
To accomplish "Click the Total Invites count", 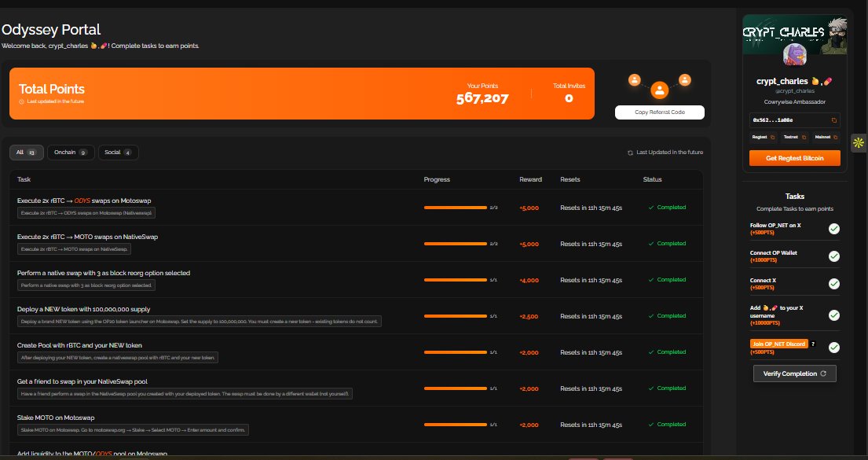I will pyautogui.click(x=569, y=98).
